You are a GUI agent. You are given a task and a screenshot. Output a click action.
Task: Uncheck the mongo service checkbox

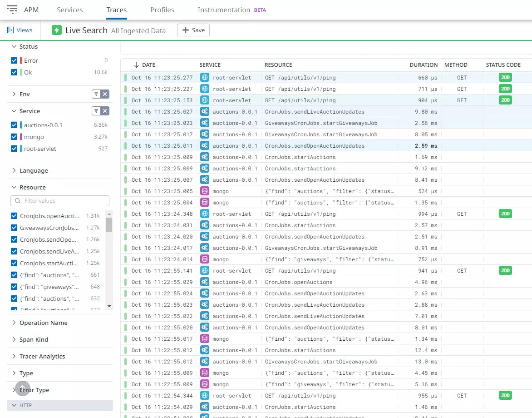coord(15,136)
